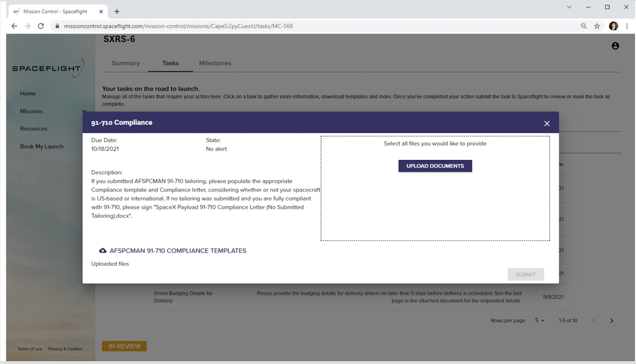Open Privacy & cookies link
Screen dimensions: 636x364
click(65, 349)
